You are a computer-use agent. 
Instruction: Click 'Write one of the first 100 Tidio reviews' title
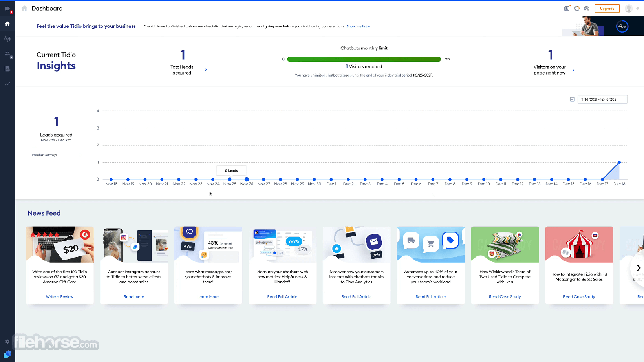coord(60,277)
